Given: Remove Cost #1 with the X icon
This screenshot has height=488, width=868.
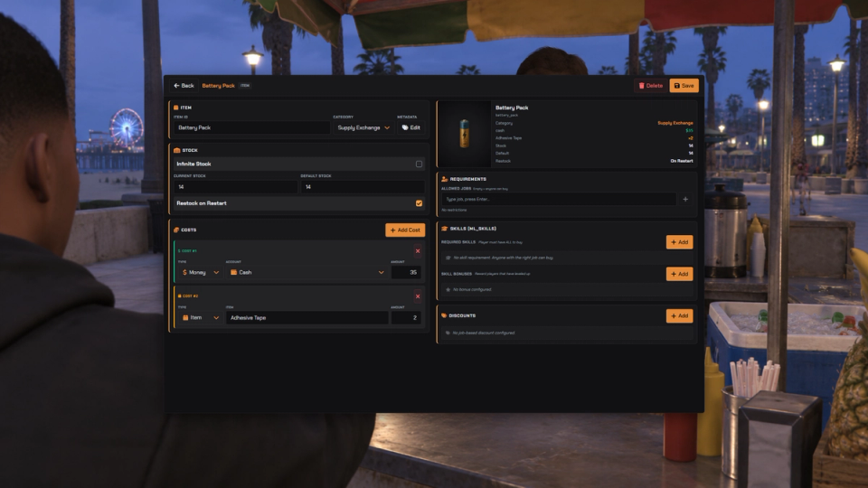Looking at the screenshot, I should coord(418,251).
